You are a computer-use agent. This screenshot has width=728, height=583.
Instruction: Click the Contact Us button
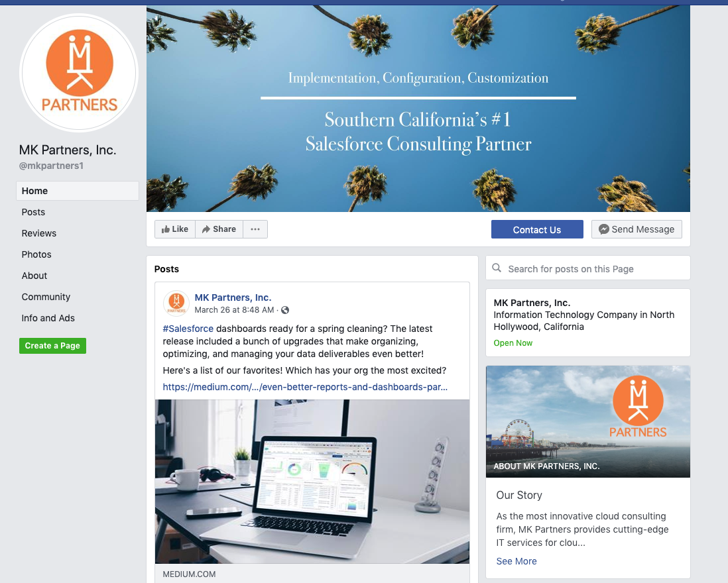(537, 229)
